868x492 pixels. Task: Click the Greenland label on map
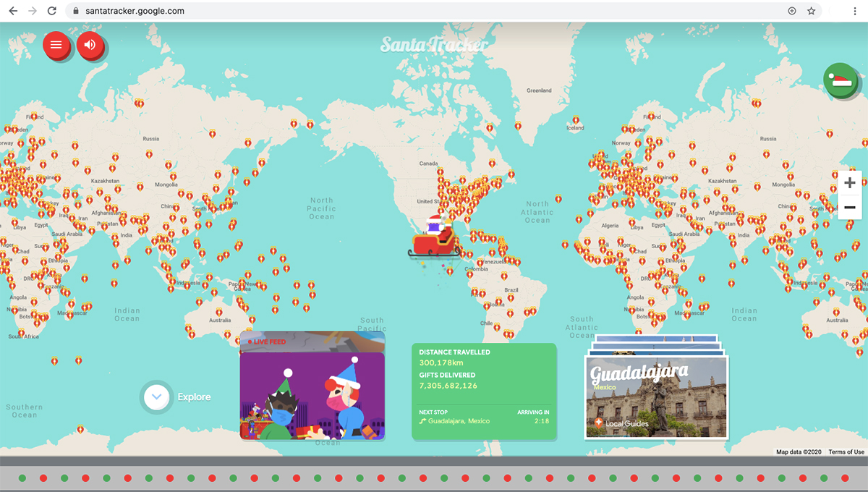[539, 90]
